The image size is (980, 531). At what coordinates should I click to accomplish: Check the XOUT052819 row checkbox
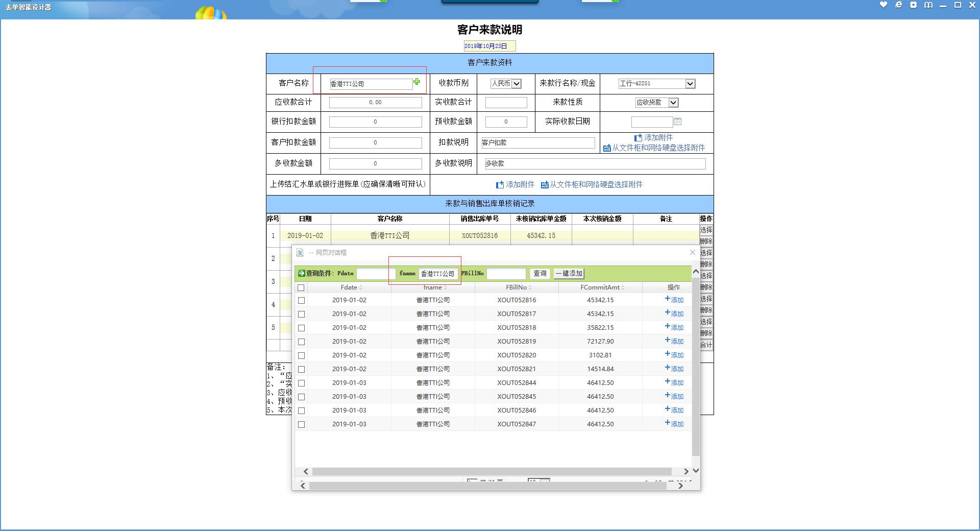click(301, 342)
